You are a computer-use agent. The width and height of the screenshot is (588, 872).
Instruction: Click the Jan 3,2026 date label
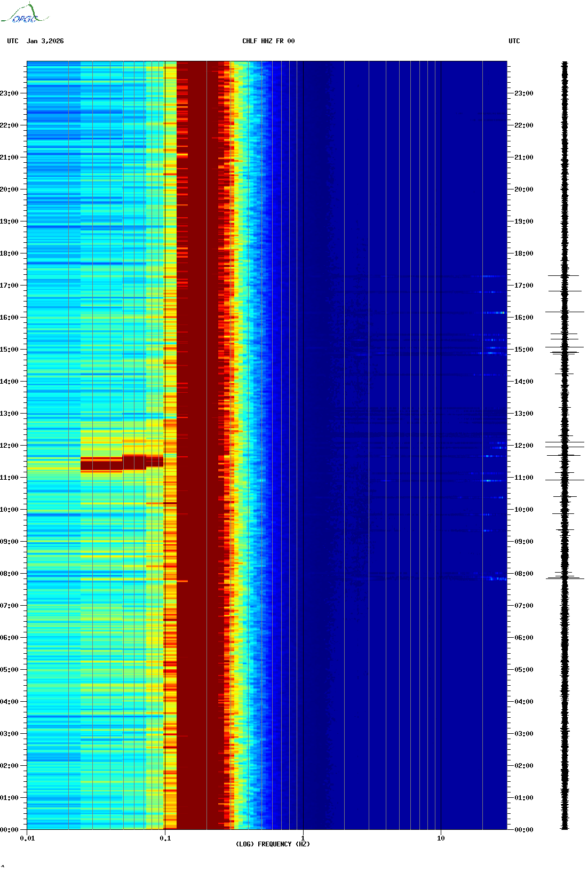tap(45, 41)
